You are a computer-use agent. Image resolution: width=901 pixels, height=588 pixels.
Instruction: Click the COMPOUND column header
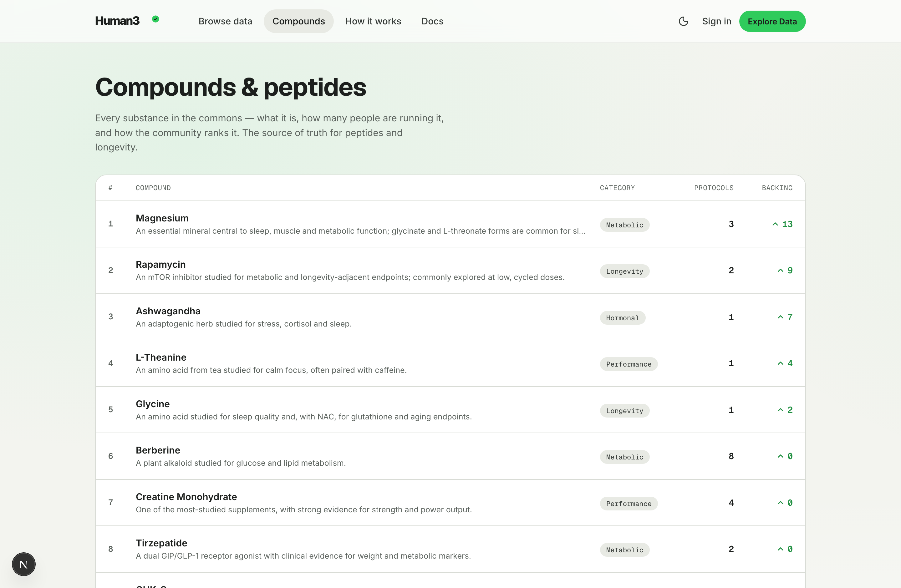[153, 188]
